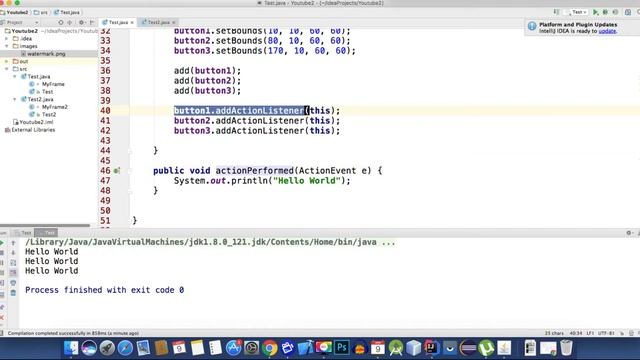
Task: Expand the out folder
Action: click(x=7, y=62)
